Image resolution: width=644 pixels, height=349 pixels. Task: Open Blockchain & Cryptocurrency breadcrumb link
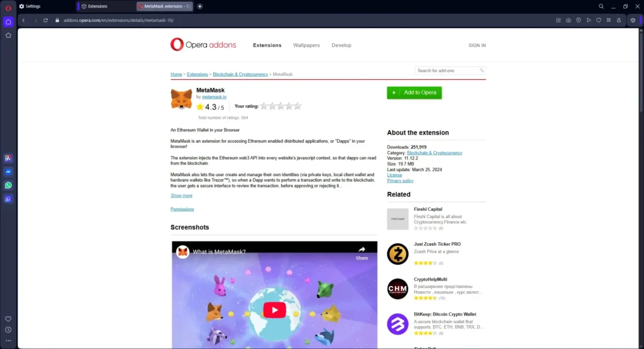point(240,74)
